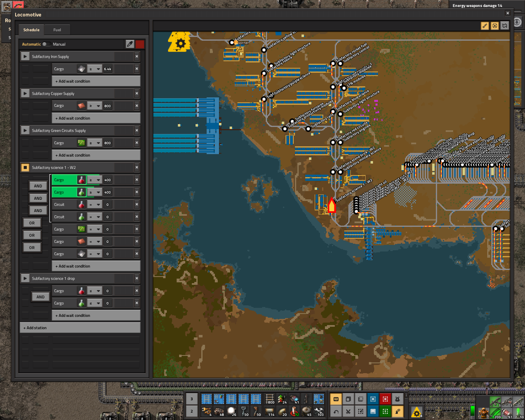Add wait condition under Subfactory science 1 - W2
This screenshot has height=420, width=525.
pos(96,266)
